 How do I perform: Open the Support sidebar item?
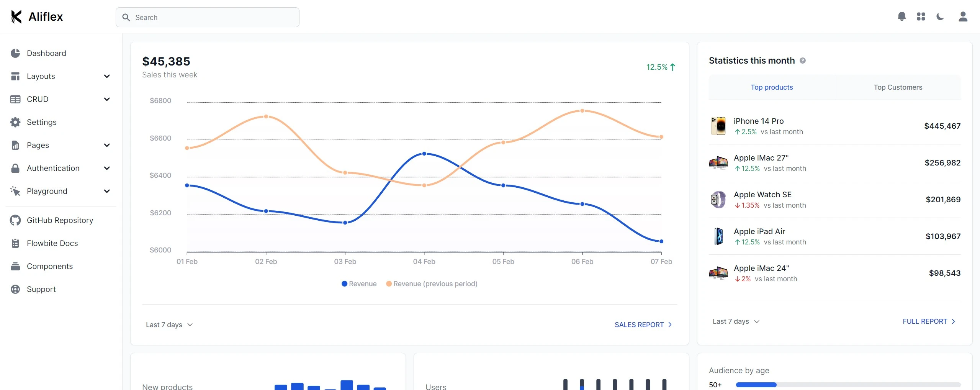[61, 289]
